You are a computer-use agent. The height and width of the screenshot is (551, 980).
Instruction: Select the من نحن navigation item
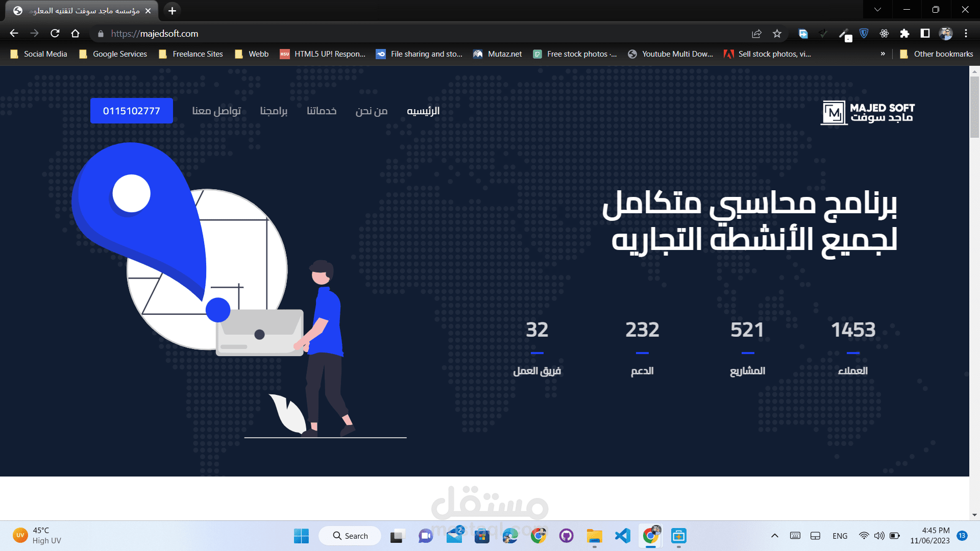tap(371, 111)
